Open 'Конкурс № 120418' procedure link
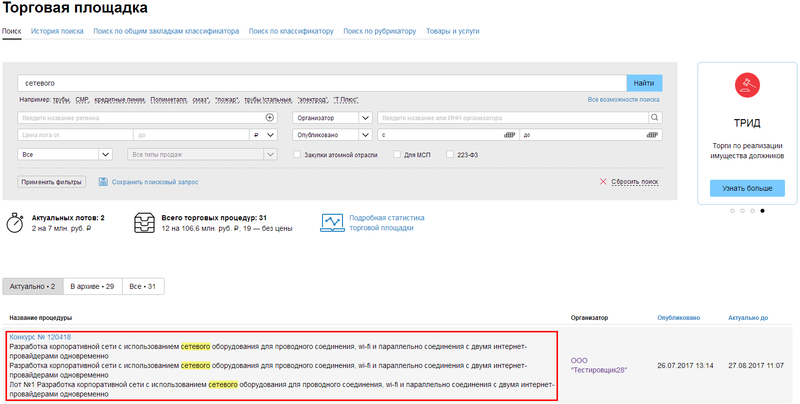The height and width of the screenshot is (404, 800). 40,337
